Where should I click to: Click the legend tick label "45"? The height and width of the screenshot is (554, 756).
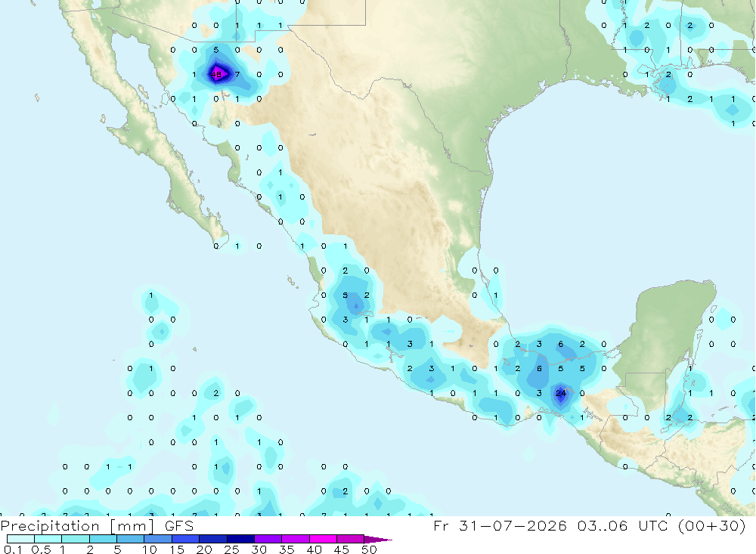click(342, 549)
